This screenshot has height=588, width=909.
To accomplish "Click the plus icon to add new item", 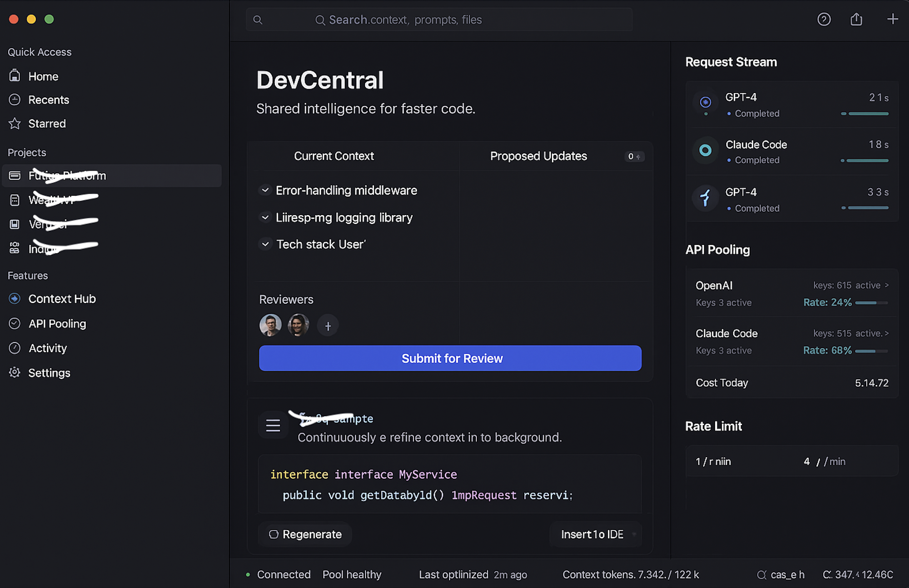I will coord(892,19).
